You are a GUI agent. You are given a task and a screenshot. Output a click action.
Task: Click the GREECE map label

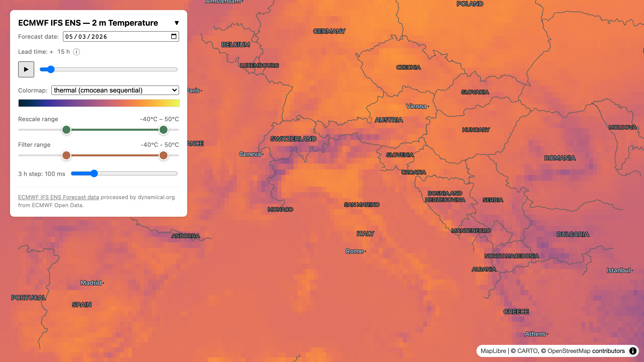tap(516, 311)
